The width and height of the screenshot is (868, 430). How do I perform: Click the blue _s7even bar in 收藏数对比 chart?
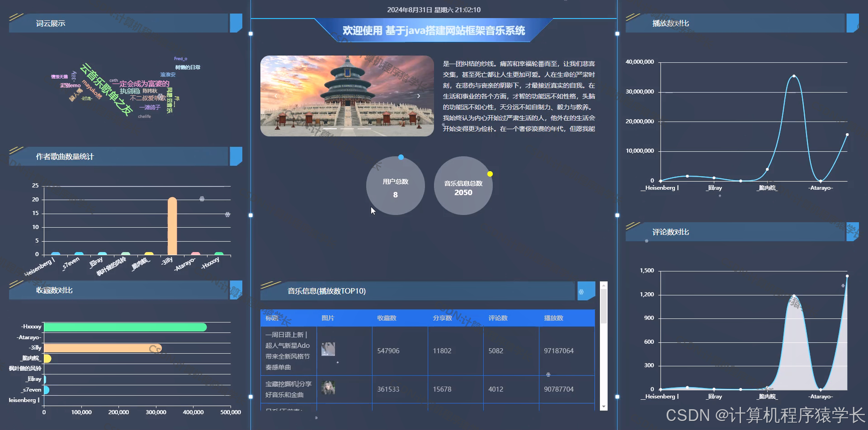tap(46, 390)
